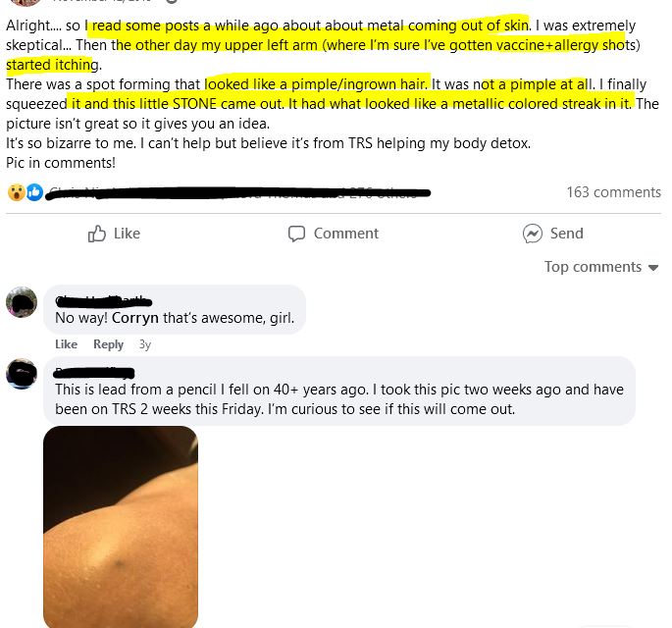
Task: Like the post with Like button
Action: (114, 234)
